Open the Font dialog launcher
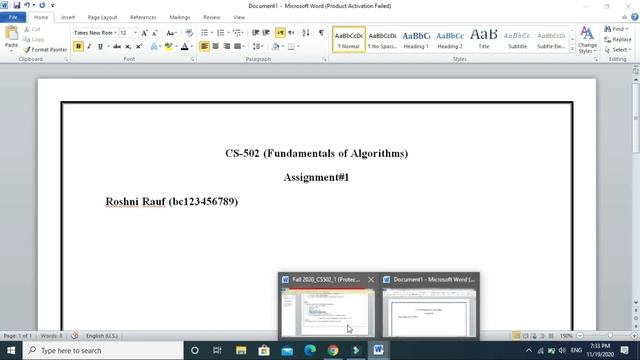The width and height of the screenshot is (640, 360). tap(192, 60)
